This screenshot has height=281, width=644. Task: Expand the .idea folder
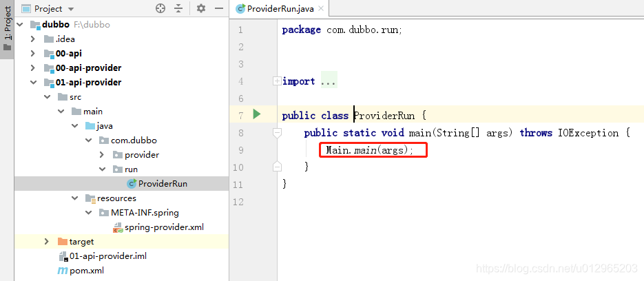(x=33, y=39)
